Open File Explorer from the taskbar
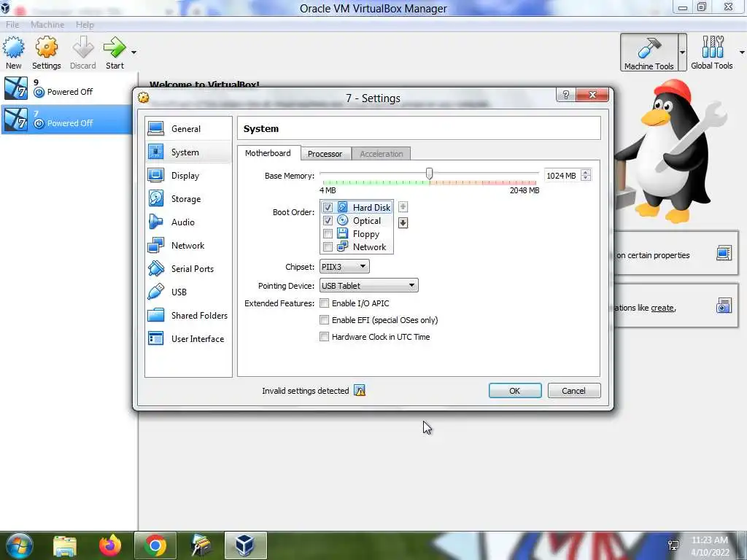747x560 pixels. (x=65, y=545)
